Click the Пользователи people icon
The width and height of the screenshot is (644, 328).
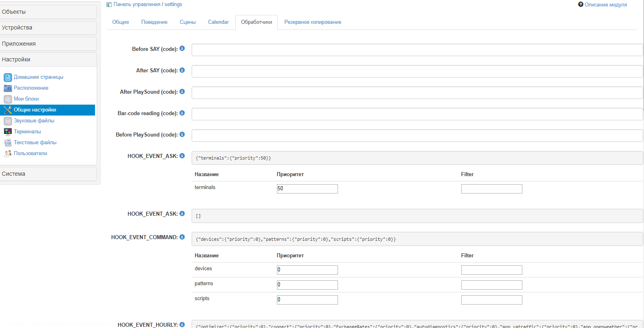pos(8,153)
